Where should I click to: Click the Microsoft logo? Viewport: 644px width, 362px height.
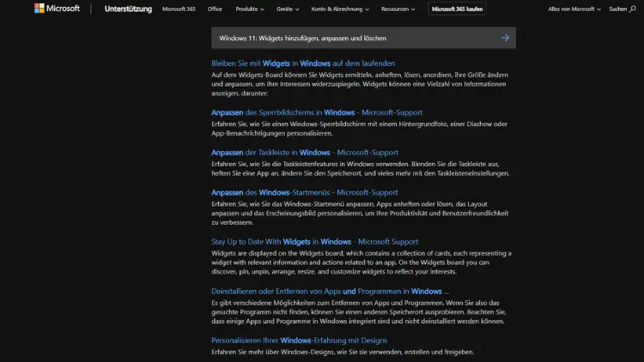coord(57,9)
